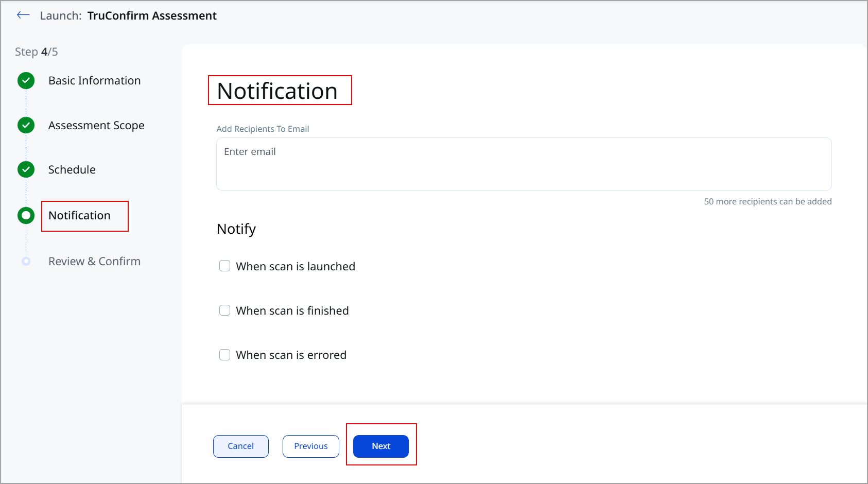Screen dimensions: 868x484
Task: Click the TruConfirm Assessment title
Action: click(152, 15)
